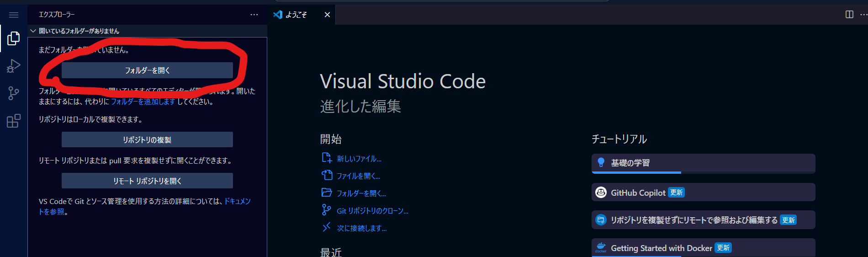Click the remote repository walkthrough icon

point(601,220)
